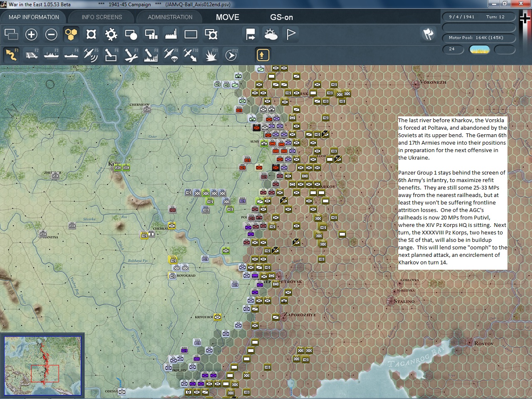Select the unit counter at Krivoi Rog

(217, 317)
